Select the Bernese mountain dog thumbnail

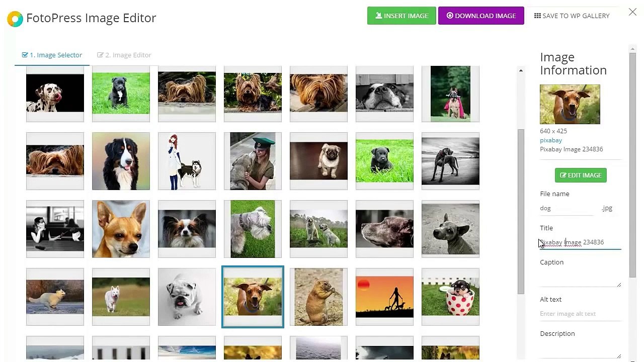[x=121, y=161]
